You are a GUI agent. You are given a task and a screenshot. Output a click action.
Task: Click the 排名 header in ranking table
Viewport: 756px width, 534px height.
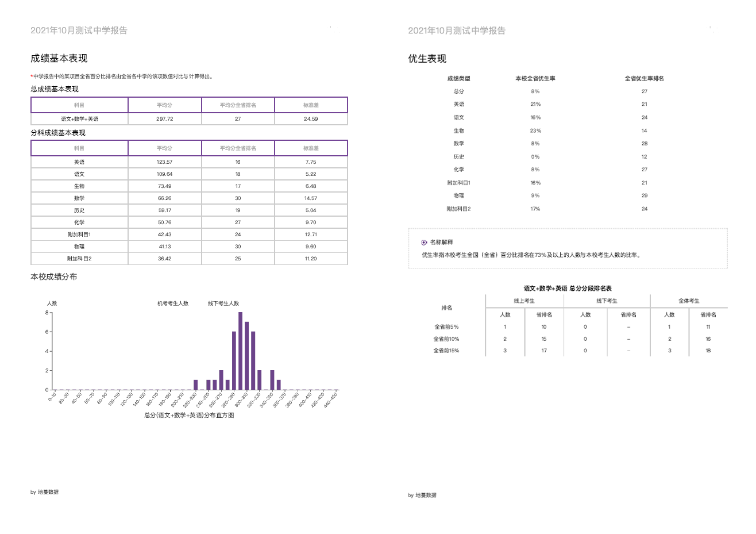(447, 308)
